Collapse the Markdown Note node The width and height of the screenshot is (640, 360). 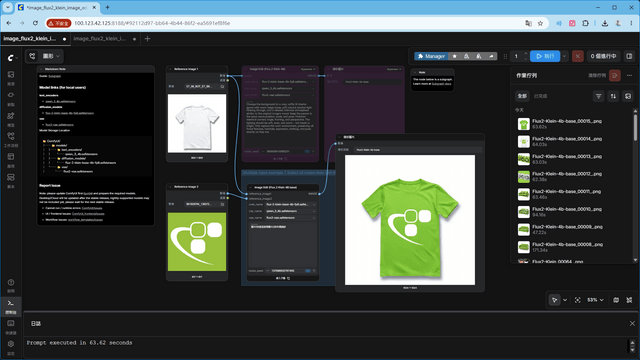point(41,69)
